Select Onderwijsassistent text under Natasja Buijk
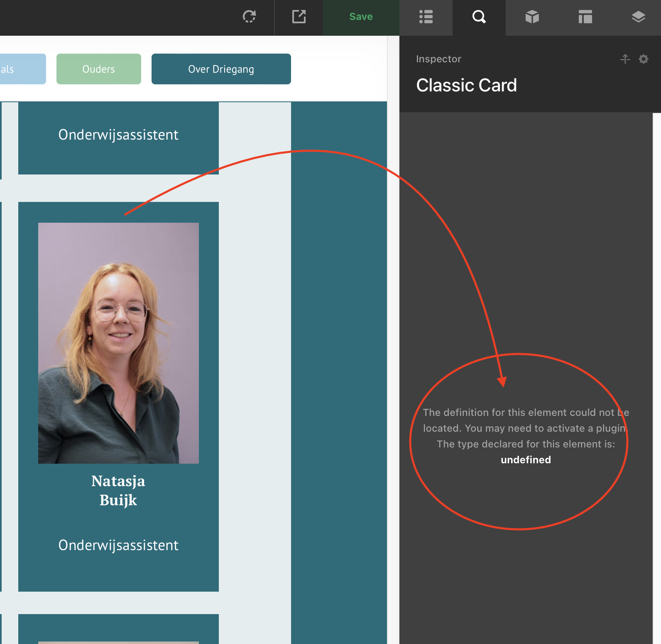661x644 pixels. [118, 545]
